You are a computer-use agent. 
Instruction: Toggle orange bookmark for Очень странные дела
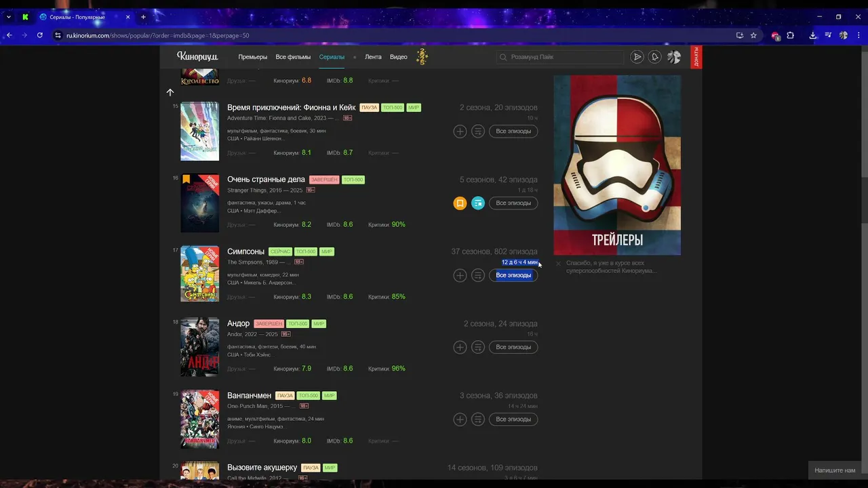click(x=460, y=203)
